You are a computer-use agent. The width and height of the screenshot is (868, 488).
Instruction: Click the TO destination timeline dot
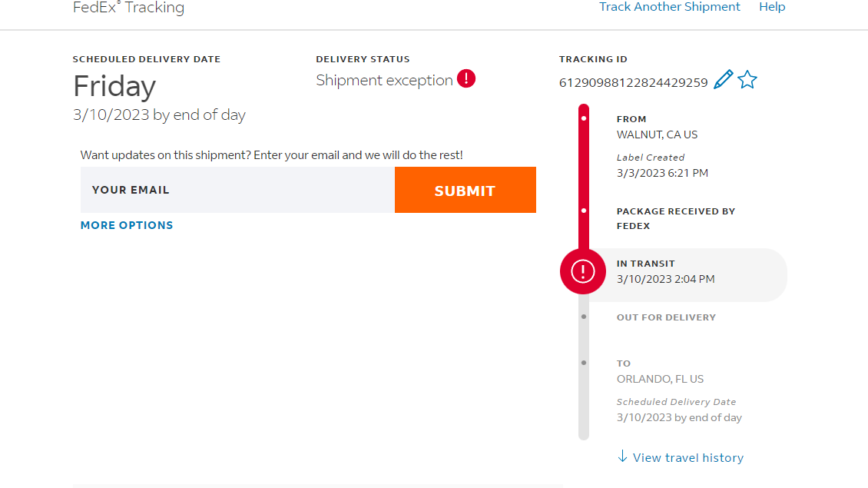coord(584,363)
